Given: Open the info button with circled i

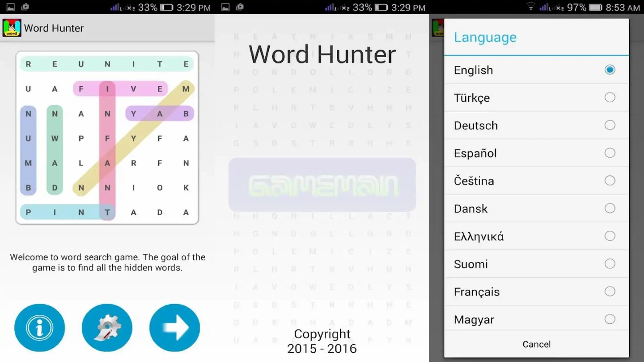Looking at the screenshot, I should (40, 327).
